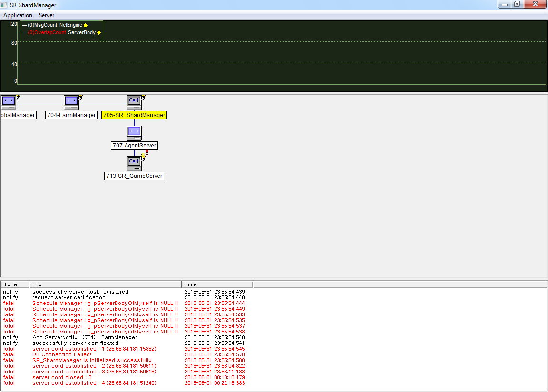Select the 'server cord closed : 3' log row

point(62,377)
